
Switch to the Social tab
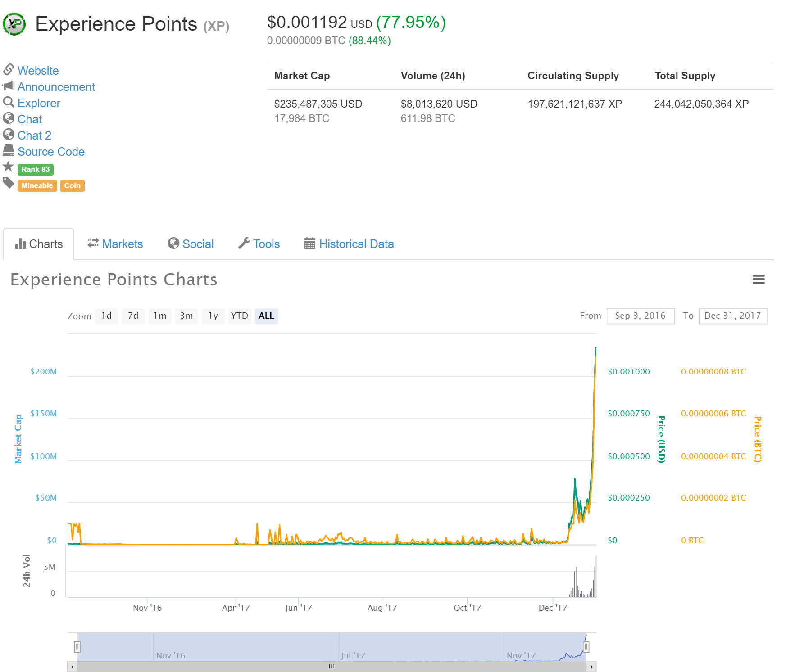coord(191,244)
